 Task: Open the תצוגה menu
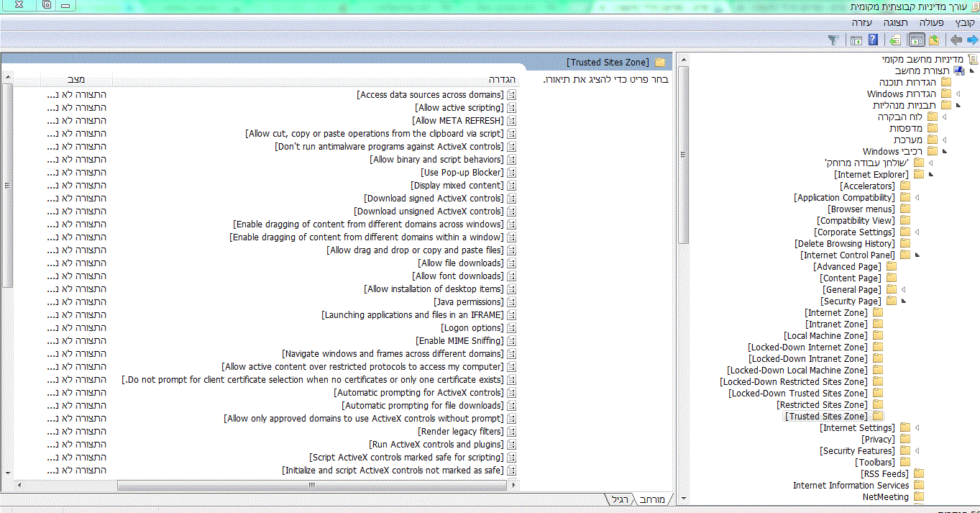[x=895, y=23]
